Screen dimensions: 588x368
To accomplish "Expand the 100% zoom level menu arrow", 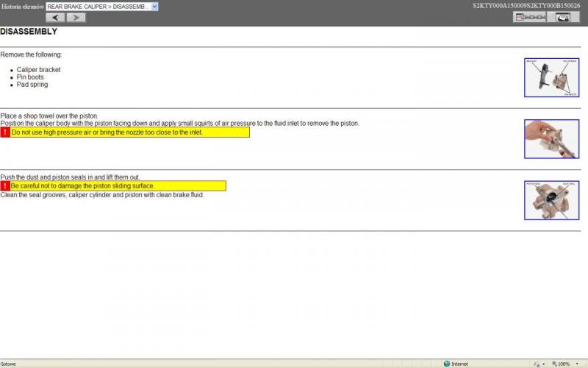I will 578,364.
